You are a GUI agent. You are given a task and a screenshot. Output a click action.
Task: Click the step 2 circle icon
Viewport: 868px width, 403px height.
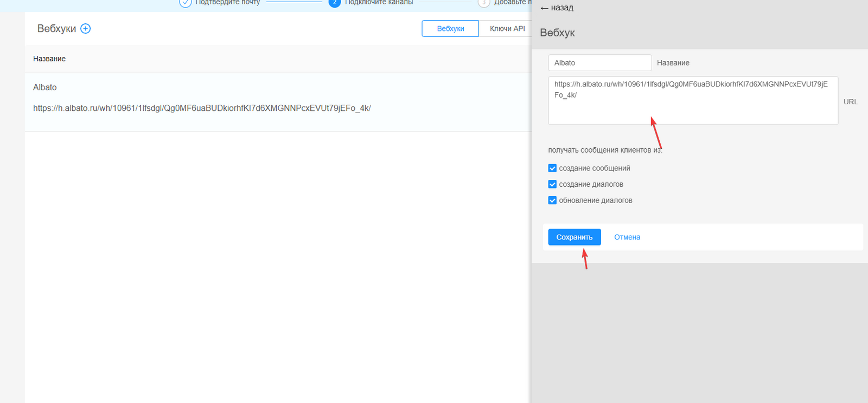pyautogui.click(x=335, y=3)
